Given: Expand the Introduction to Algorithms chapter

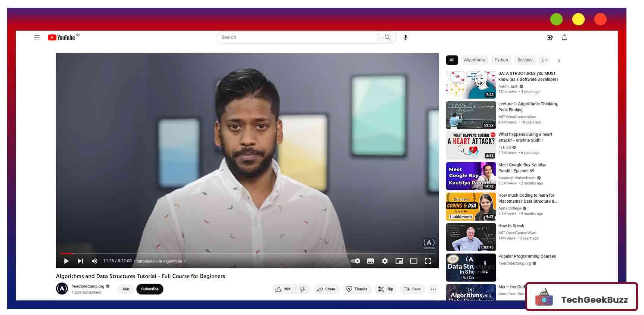Looking at the screenshot, I should 161,261.
